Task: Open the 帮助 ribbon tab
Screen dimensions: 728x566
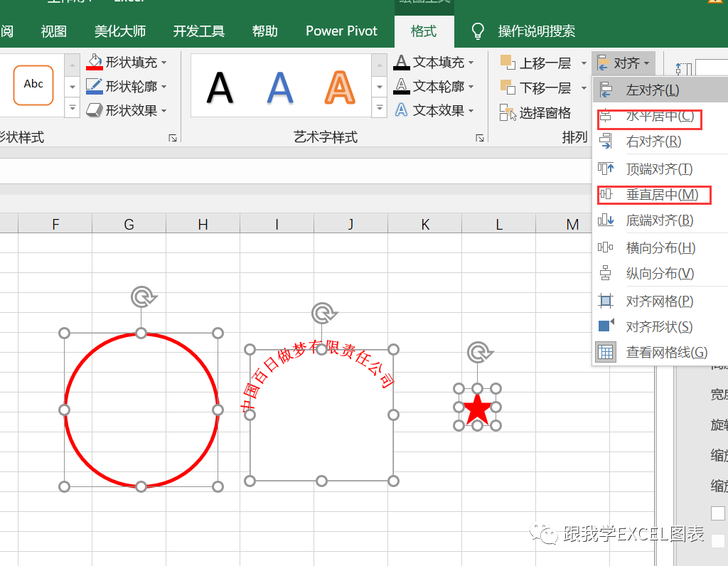Action: point(264,31)
